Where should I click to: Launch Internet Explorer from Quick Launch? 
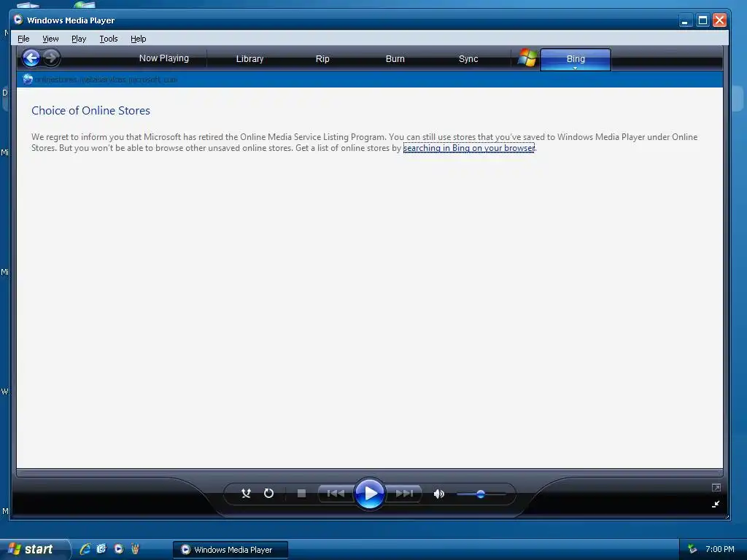tap(85, 549)
